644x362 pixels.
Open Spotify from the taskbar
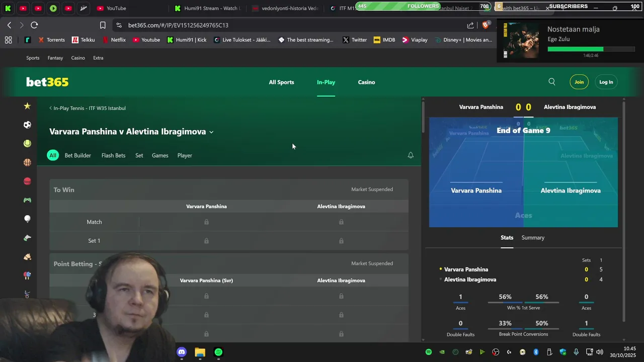[218, 352]
